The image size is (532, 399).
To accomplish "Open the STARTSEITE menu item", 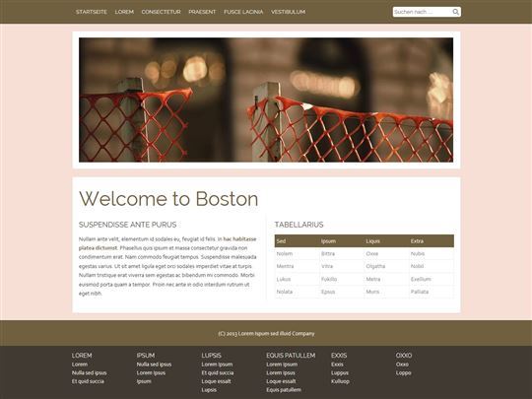I will point(92,12).
